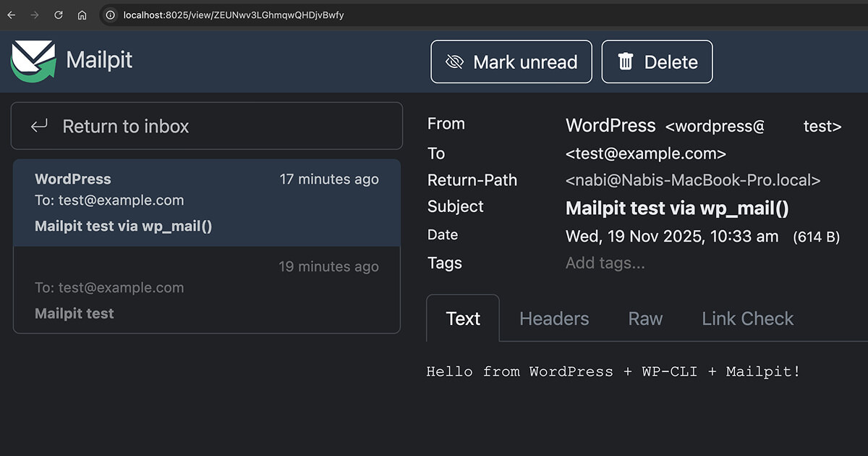Click Return to inbox button
This screenshot has height=456, width=868.
207,126
